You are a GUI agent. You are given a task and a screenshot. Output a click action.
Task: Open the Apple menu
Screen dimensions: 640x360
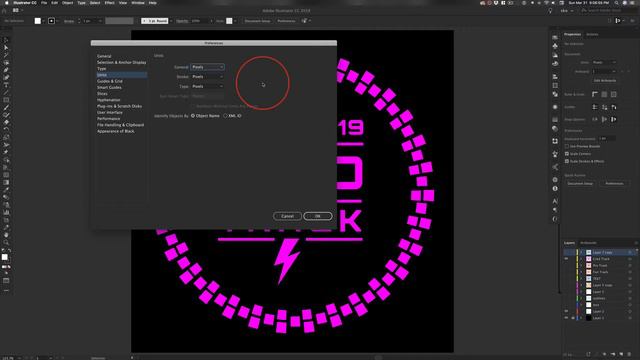pyautogui.click(x=6, y=3)
